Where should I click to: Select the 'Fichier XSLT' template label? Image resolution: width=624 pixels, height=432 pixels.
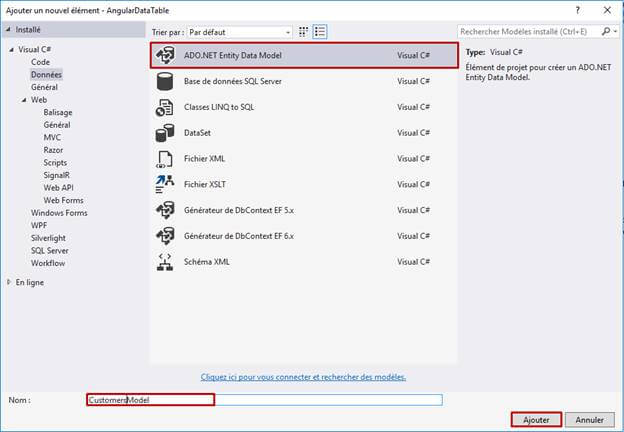205,185
